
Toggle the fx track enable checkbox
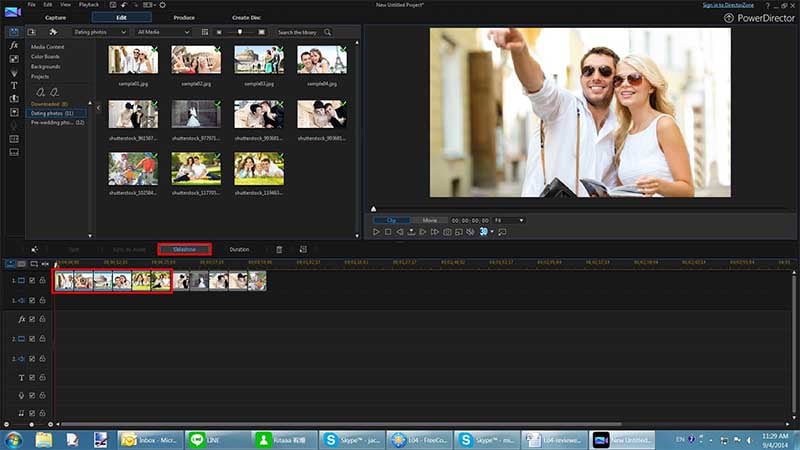pyautogui.click(x=32, y=319)
